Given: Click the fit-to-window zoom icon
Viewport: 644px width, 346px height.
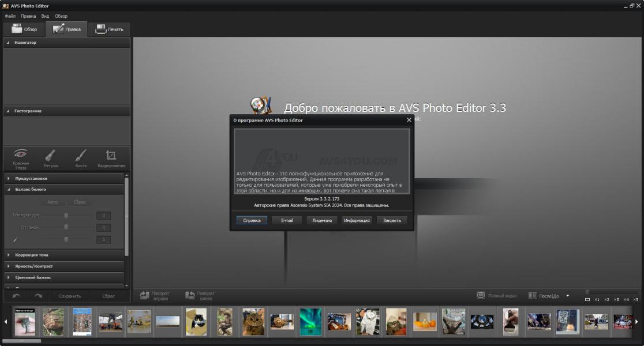Looking at the screenshot, I should click(x=587, y=300).
